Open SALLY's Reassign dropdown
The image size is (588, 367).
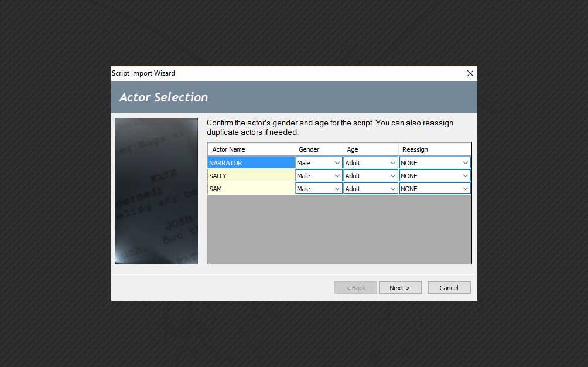466,175
